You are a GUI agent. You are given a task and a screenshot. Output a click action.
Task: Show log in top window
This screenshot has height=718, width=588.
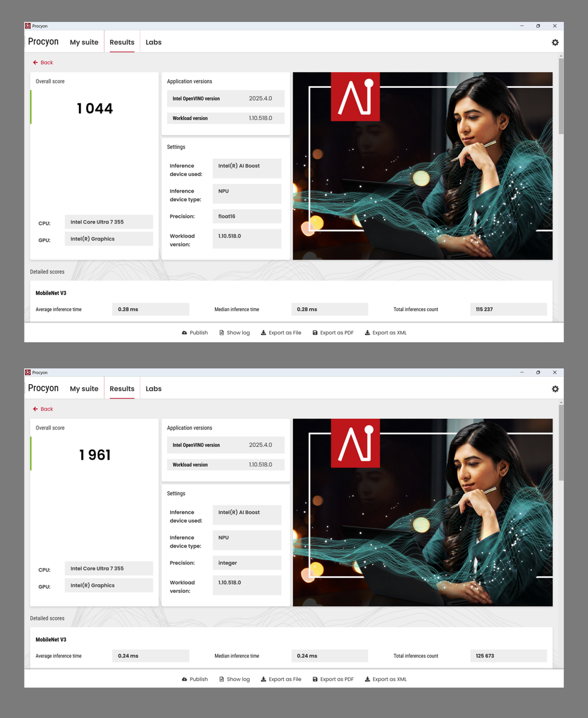coord(234,333)
